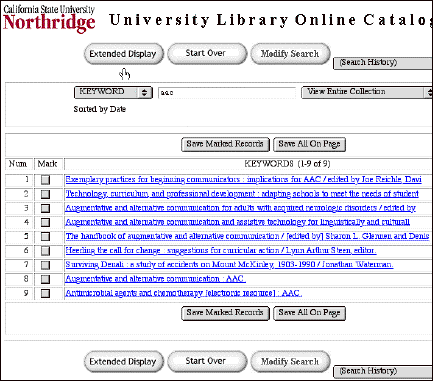Click the top Extended Display button
Viewport: 433px width, 381px height.
[x=124, y=54]
